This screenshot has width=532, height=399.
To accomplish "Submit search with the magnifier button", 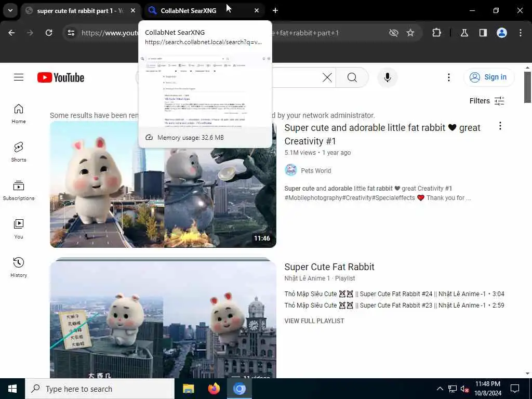I will pyautogui.click(x=352, y=77).
